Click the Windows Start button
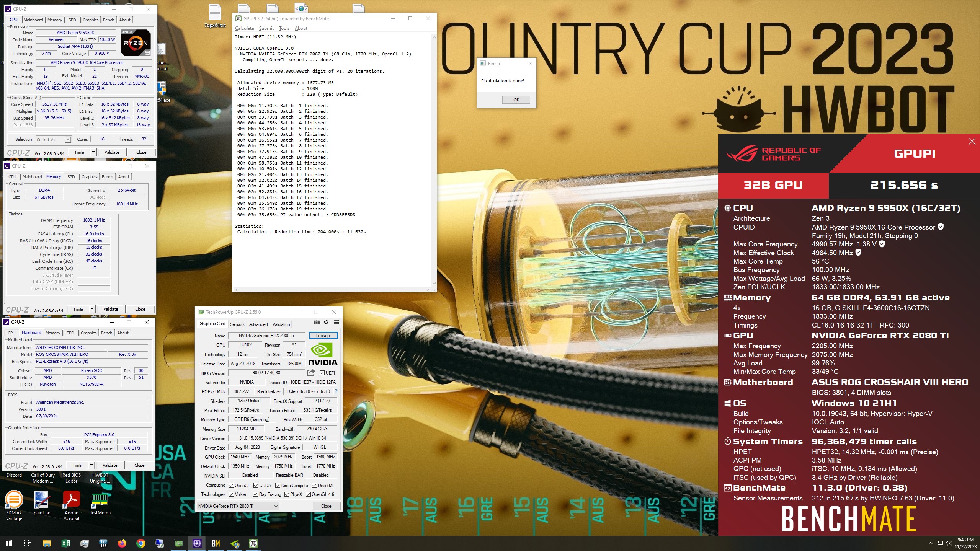This screenshot has width=980, height=551. (9, 543)
